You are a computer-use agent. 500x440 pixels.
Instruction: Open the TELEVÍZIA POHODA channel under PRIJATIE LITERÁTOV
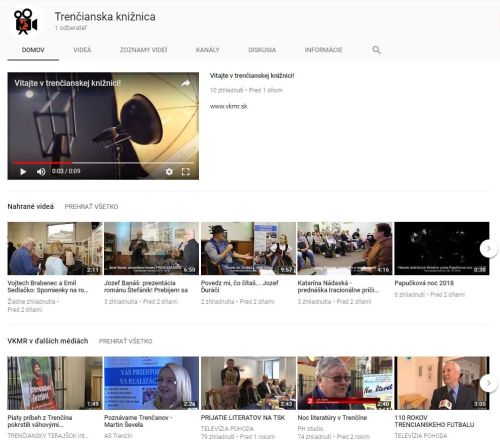click(x=227, y=429)
